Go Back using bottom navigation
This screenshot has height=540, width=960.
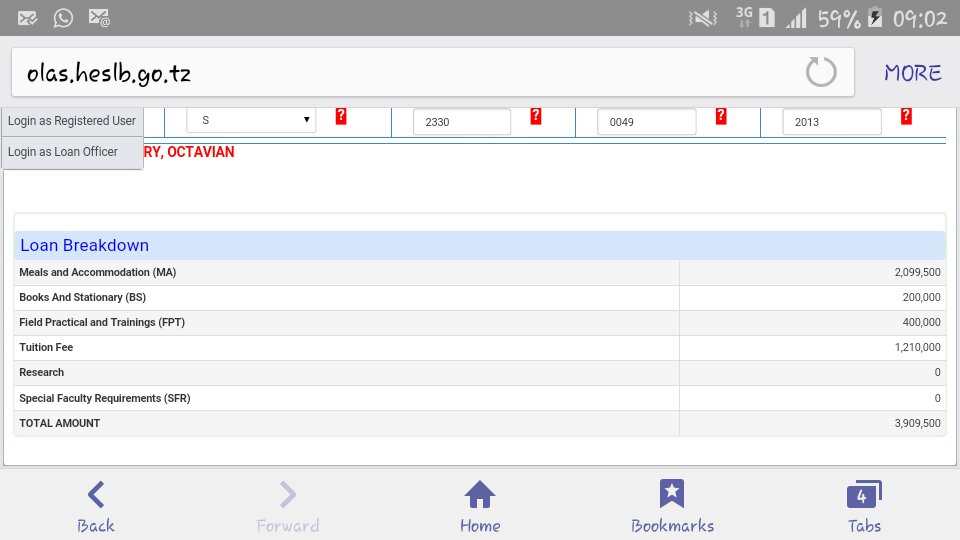coord(96,508)
